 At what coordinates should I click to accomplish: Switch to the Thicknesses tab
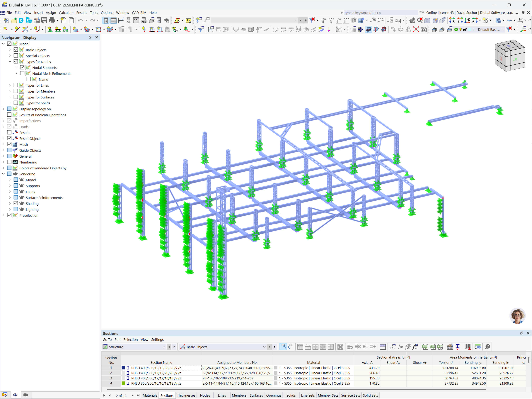186,395
